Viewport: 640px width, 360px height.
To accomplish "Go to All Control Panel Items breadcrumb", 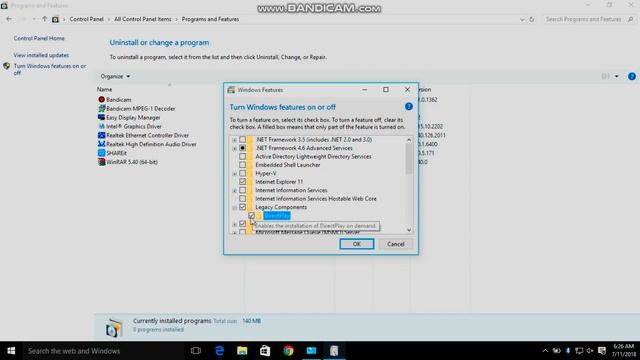I will point(143,19).
